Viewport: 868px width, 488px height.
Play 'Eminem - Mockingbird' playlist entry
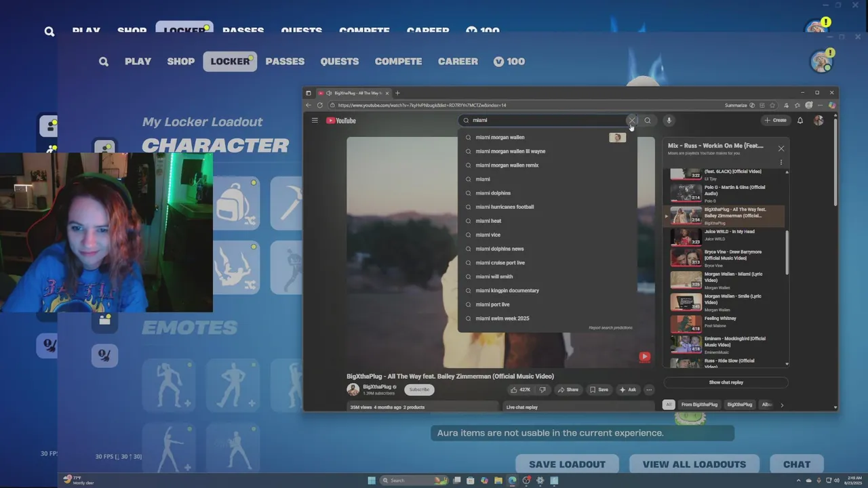pos(726,344)
